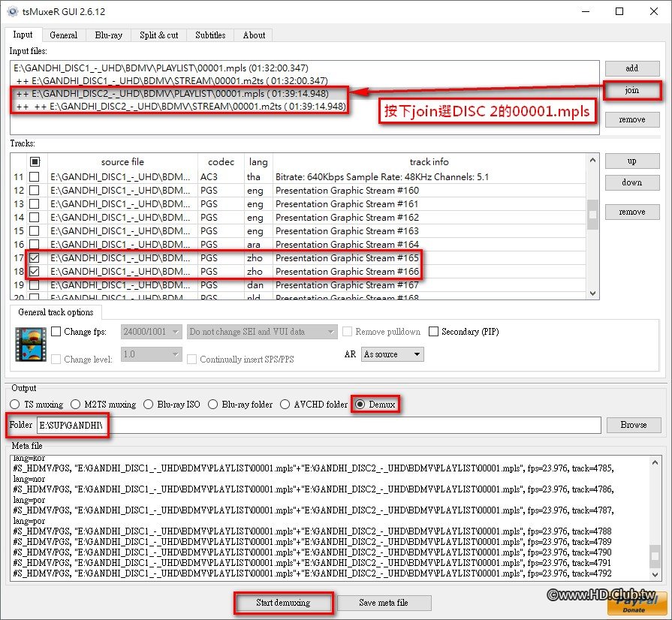Check the Secondary (PIP) option
The height and width of the screenshot is (620, 672).
(x=434, y=332)
